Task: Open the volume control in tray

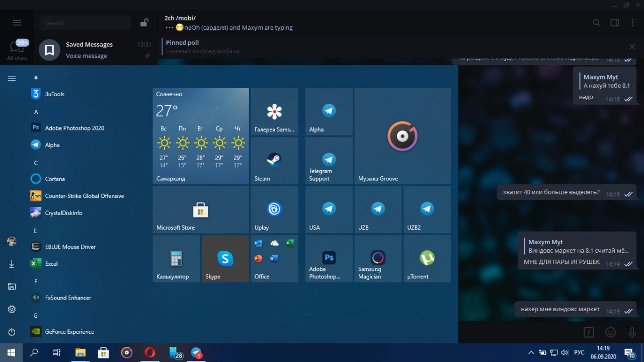Action: [565, 352]
